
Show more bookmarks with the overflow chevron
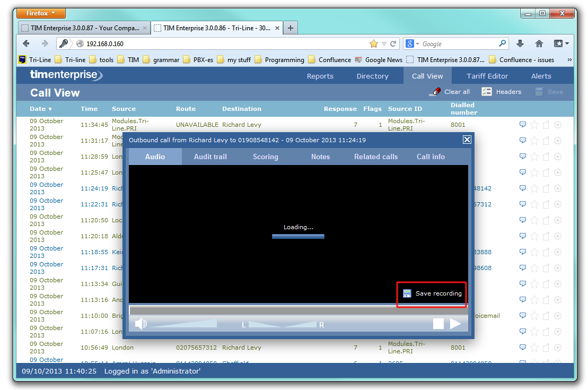pos(569,60)
